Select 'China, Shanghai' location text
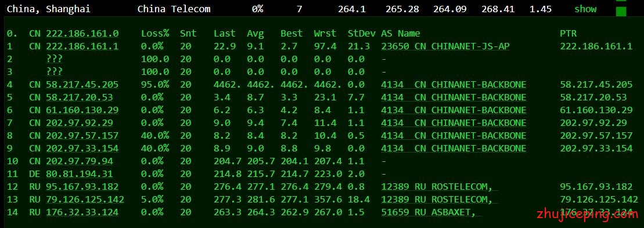644x228 pixels. [x=48, y=9]
